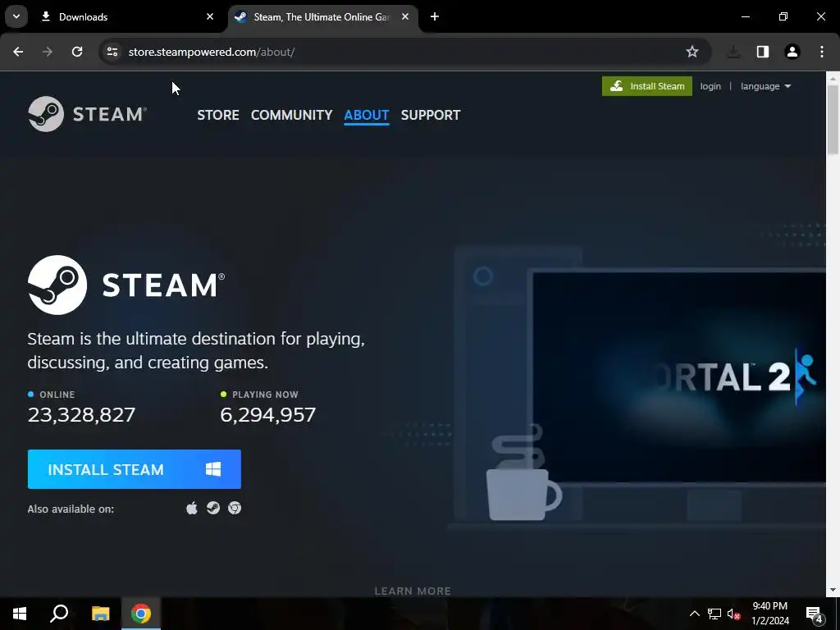Reload the Steam page
This screenshot has height=630, width=840.
pyautogui.click(x=77, y=52)
